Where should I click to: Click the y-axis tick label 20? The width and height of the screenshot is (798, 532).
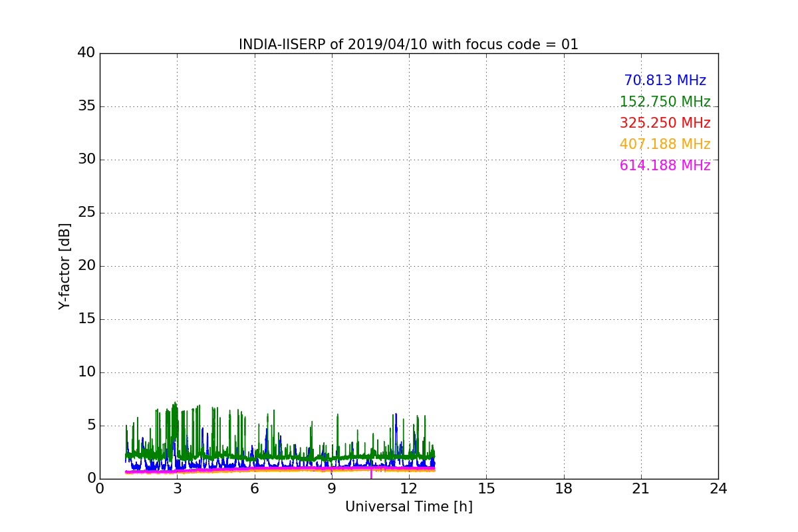point(86,266)
